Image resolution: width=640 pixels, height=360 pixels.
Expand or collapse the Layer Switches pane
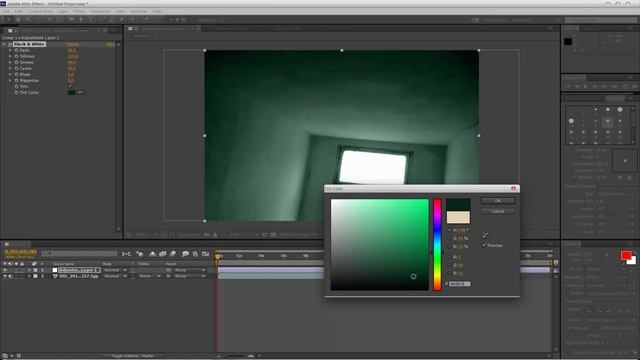(x=5, y=356)
